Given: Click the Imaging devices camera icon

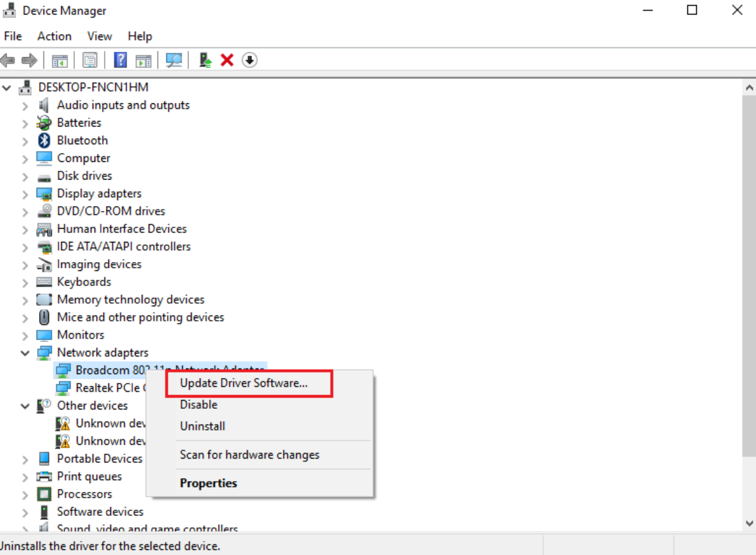Looking at the screenshot, I should point(44,264).
